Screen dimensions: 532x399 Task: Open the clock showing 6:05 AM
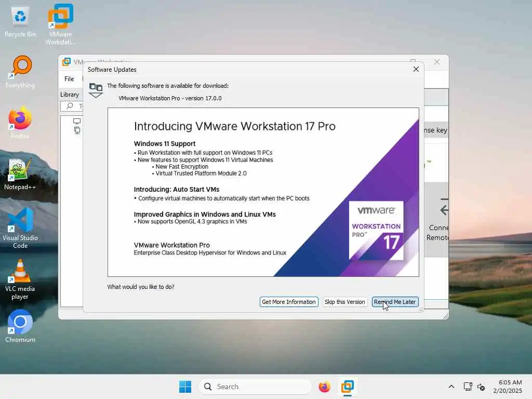508,387
